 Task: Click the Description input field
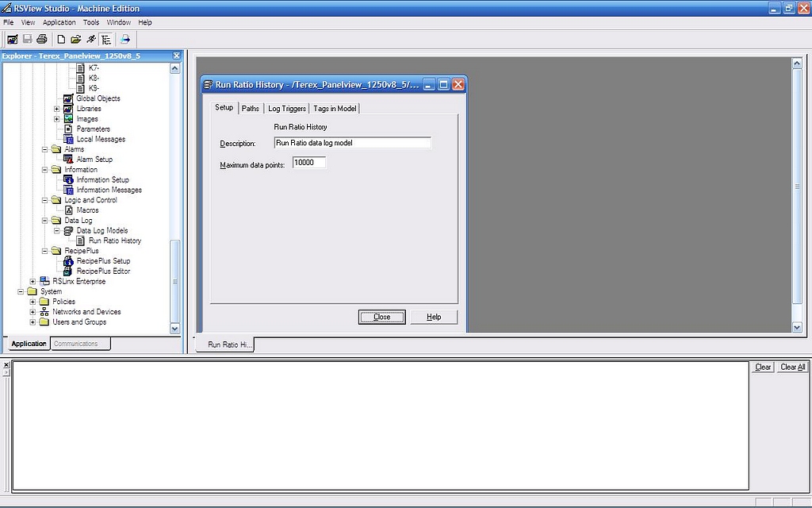[x=352, y=143]
